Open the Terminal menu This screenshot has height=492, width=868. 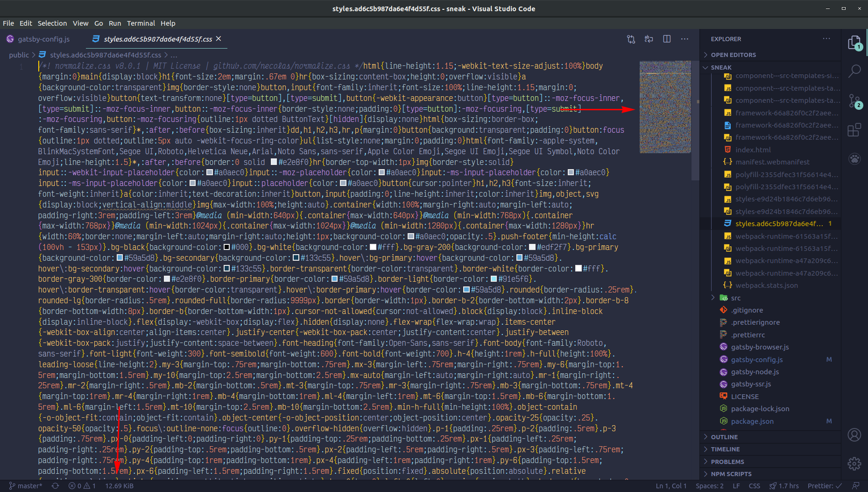[x=141, y=23]
